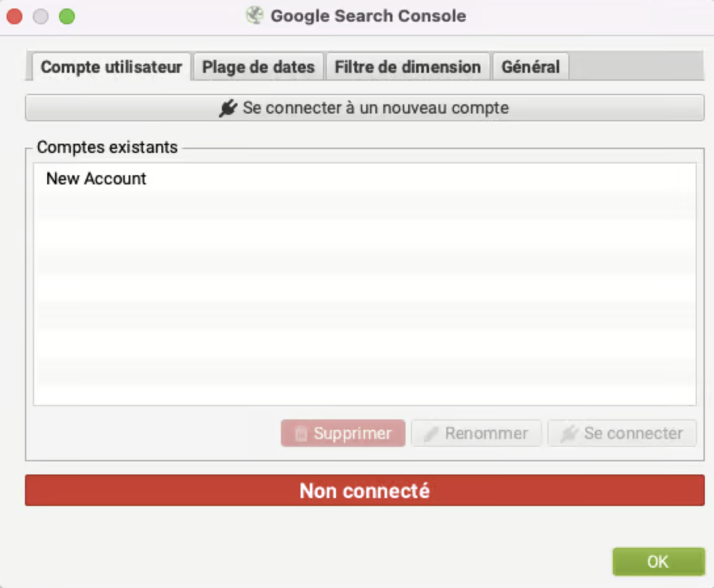Click the disabled Se connecter button
This screenshot has width=714, height=588.
(x=622, y=433)
